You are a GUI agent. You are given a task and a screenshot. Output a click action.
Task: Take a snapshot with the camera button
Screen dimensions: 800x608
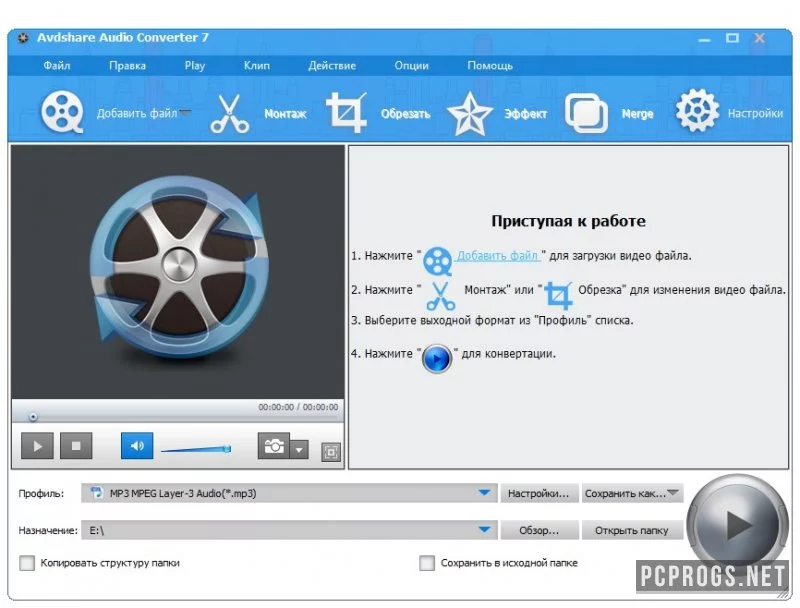click(x=274, y=446)
